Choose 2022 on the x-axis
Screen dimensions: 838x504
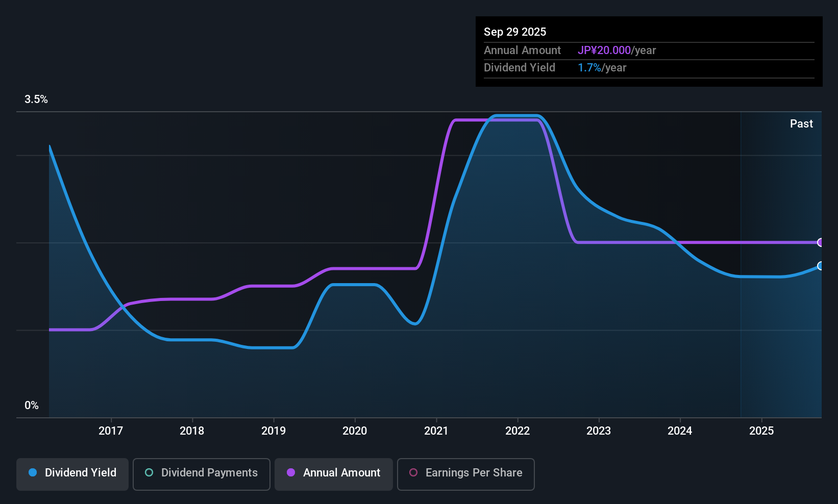[x=517, y=431]
